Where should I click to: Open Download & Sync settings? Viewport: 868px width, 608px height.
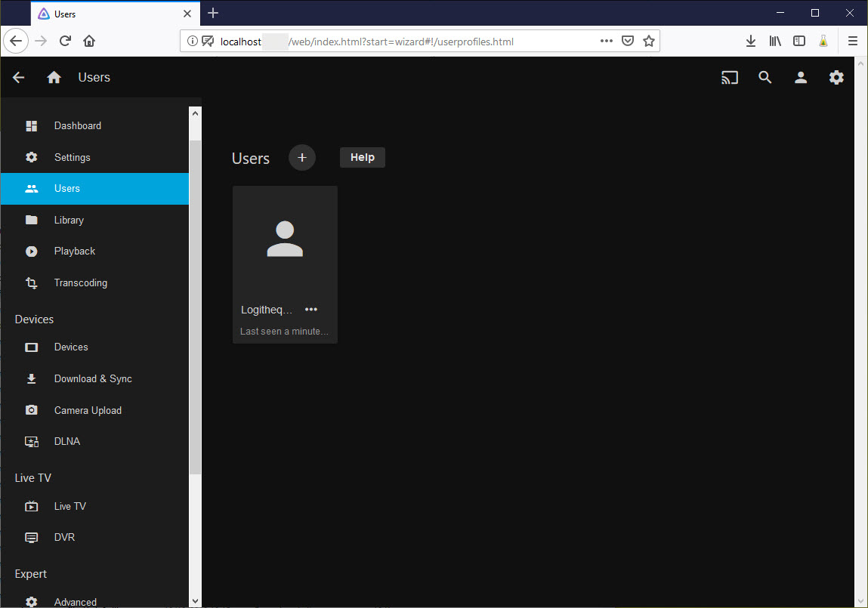(x=93, y=378)
